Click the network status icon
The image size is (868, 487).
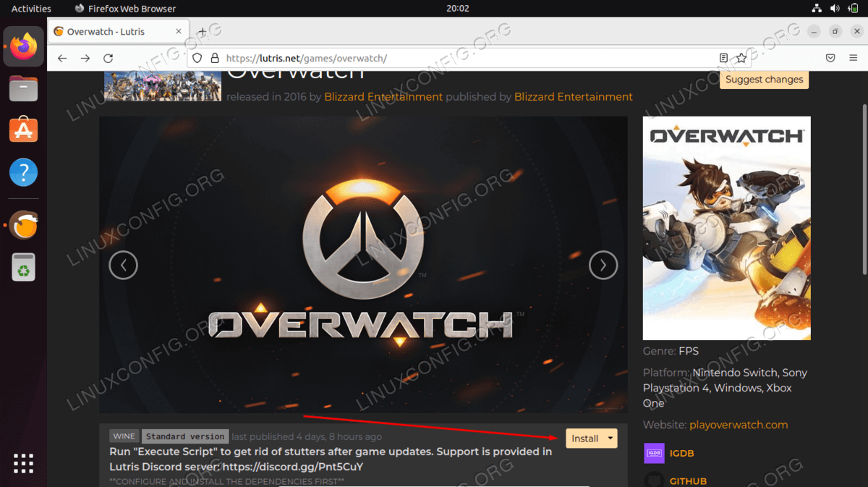coord(816,9)
